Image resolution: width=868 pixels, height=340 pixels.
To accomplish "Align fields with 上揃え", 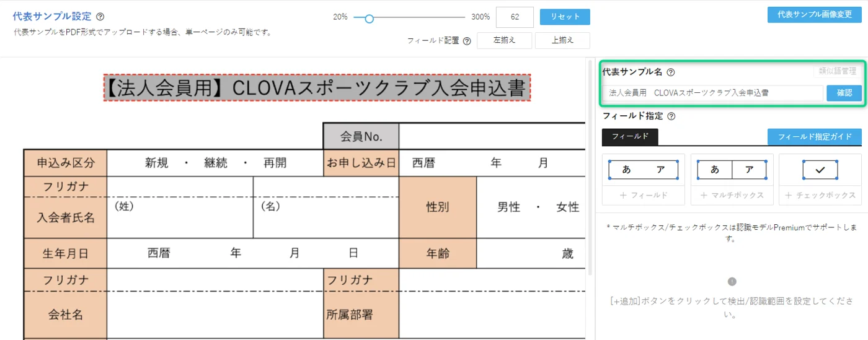I will tap(562, 40).
